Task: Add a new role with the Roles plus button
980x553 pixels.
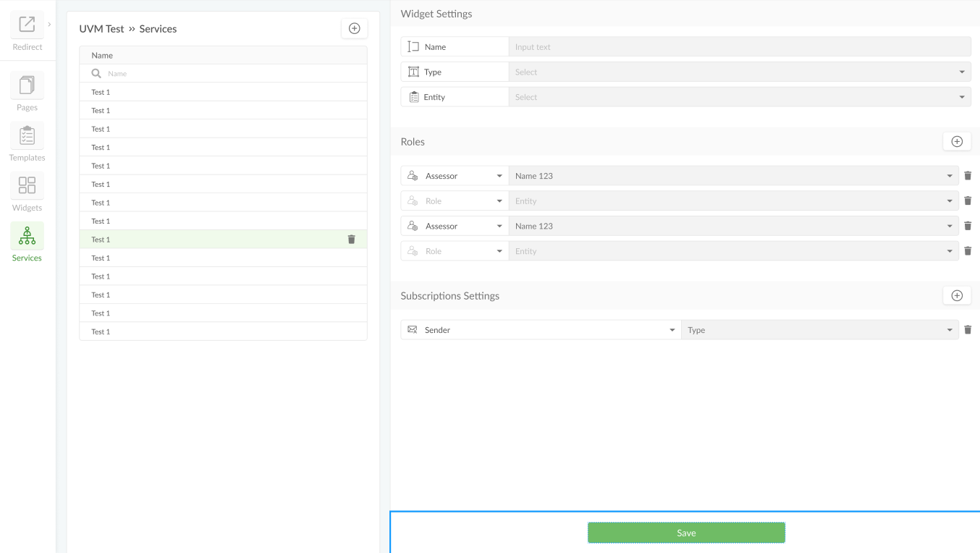Action: point(957,141)
